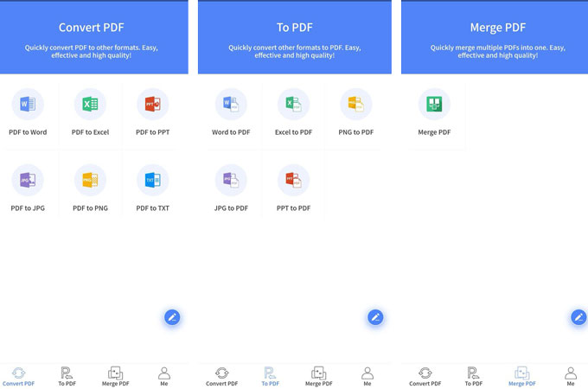Select the PDF to PNG converter
The image size is (588, 389).
[x=90, y=181]
